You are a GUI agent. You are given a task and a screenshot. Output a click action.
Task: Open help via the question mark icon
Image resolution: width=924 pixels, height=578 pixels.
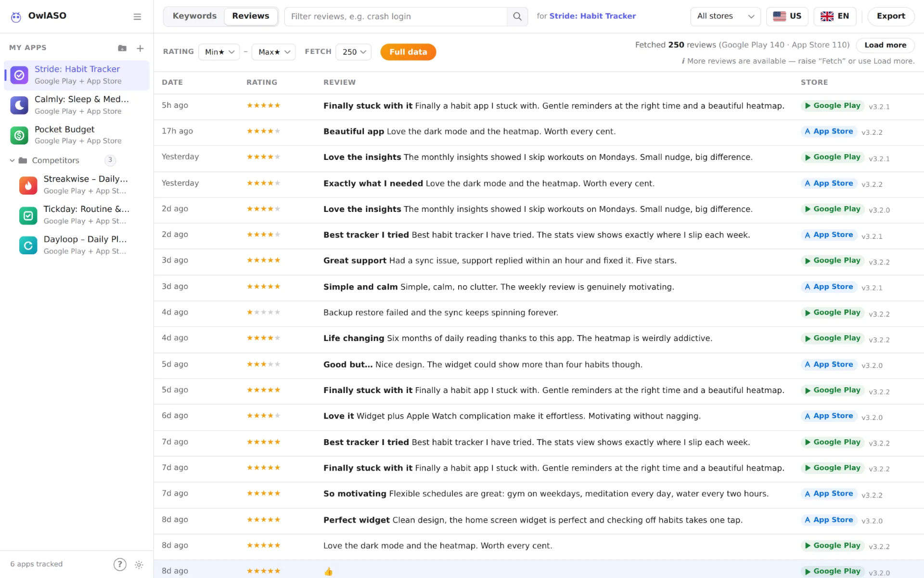(x=120, y=565)
